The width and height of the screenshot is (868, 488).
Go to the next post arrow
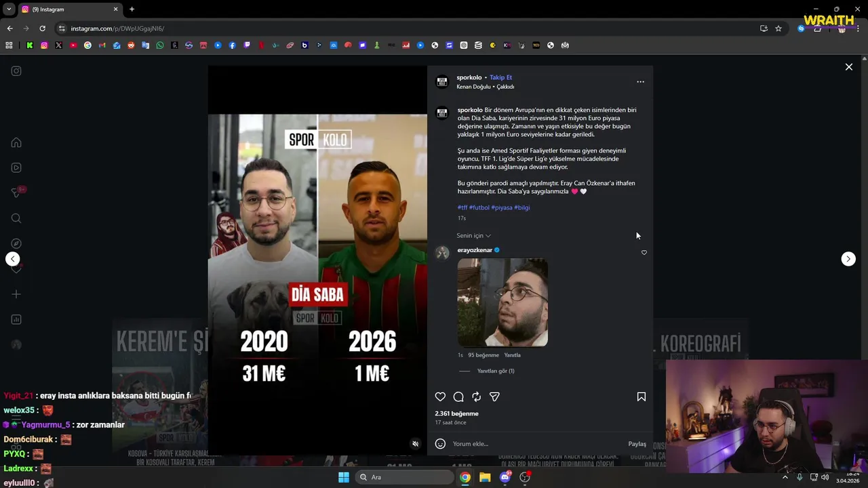click(848, 259)
